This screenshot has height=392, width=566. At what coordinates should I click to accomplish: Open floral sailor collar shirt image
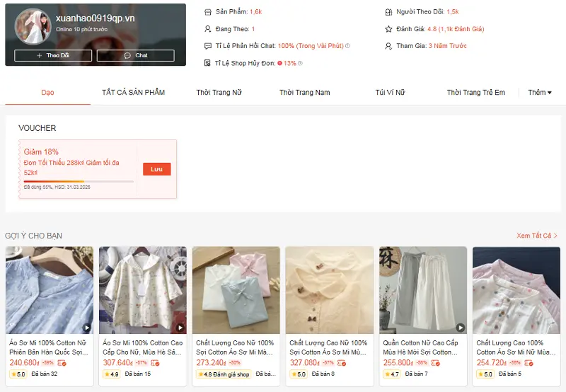pyautogui.click(x=143, y=290)
